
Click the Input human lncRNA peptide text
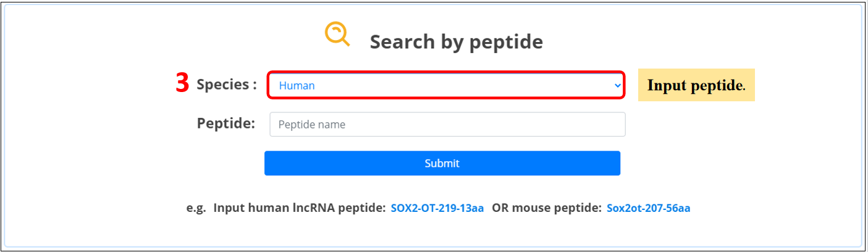300,208
